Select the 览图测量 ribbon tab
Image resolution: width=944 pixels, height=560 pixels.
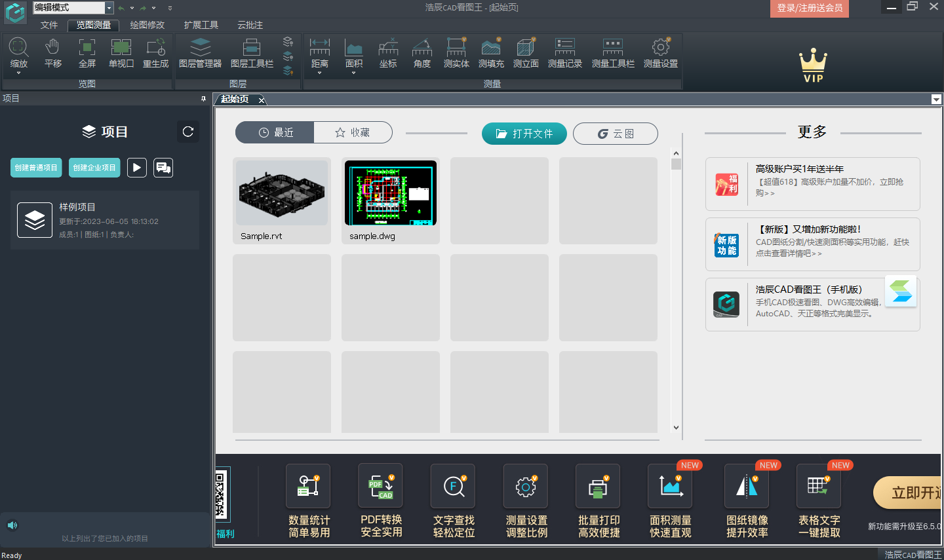[x=93, y=25]
